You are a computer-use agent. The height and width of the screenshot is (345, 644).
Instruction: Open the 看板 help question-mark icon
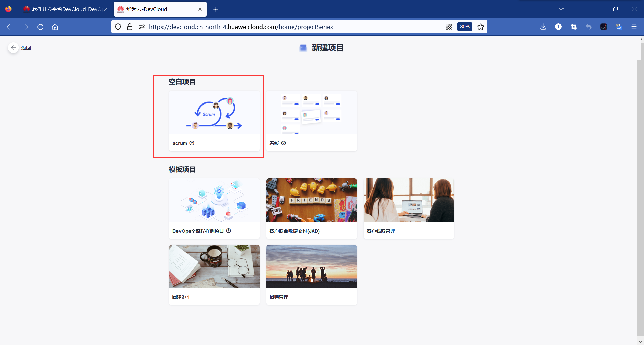(x=284, y=143)
